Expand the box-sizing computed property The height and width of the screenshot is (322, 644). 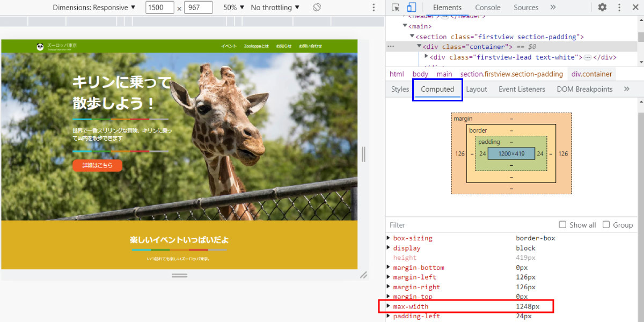tap(389, 238)
